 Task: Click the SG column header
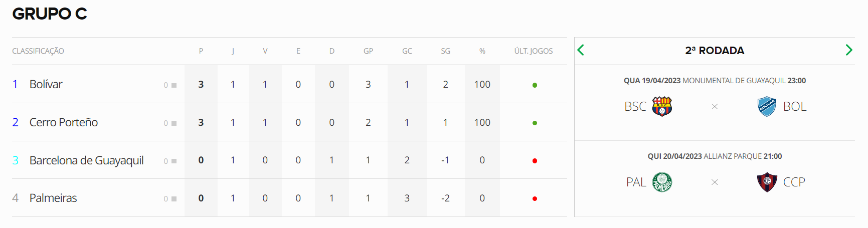tap(445, 51)
